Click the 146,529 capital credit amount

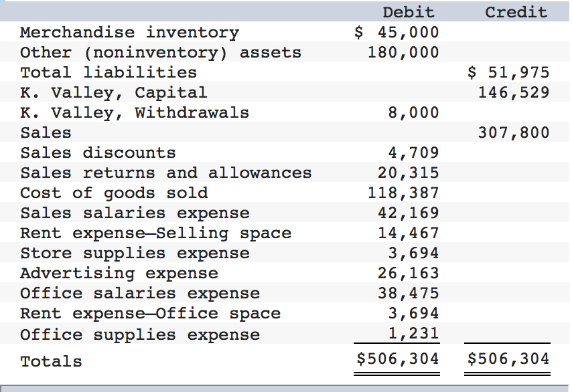point(514,92)
